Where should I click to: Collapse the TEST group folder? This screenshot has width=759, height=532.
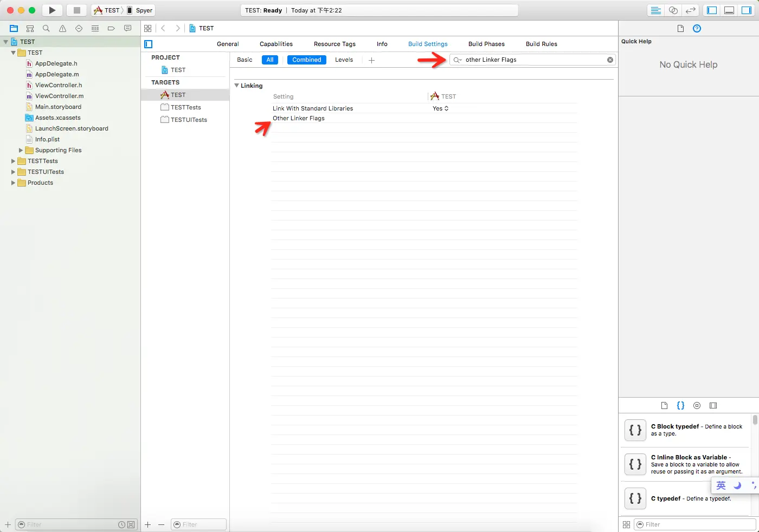13,53
